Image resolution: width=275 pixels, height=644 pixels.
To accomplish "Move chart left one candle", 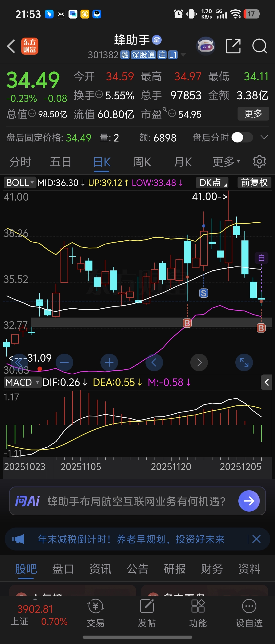I will (154, 362).
